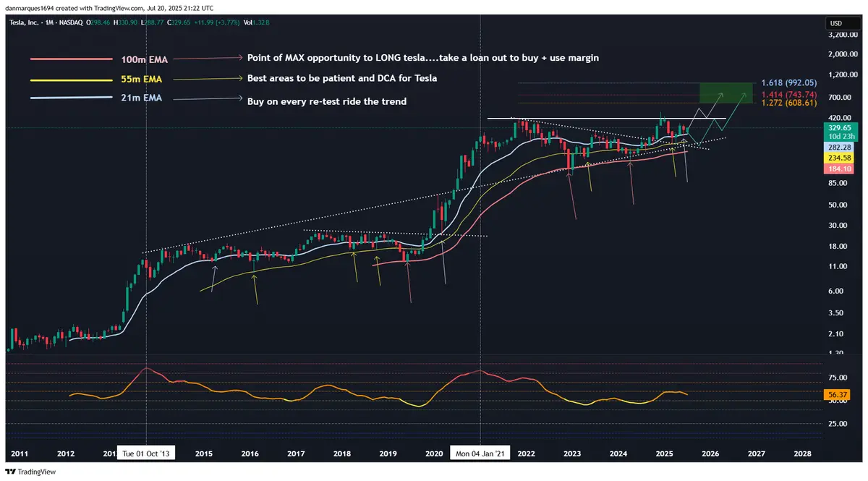
Task: Click the 2011 label on time axis
Action: (x=20, y=454)
